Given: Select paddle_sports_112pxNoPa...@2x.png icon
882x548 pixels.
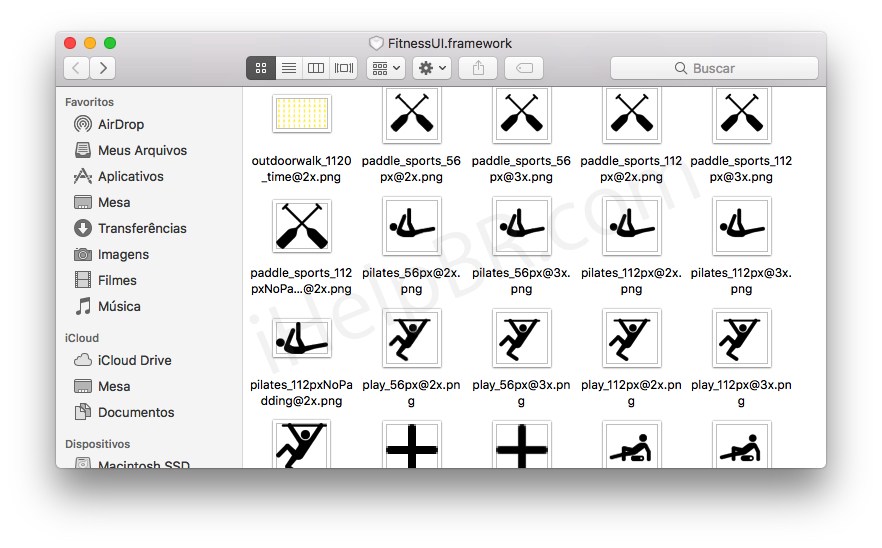Looking at the screenshot, I should coord(302,226).
